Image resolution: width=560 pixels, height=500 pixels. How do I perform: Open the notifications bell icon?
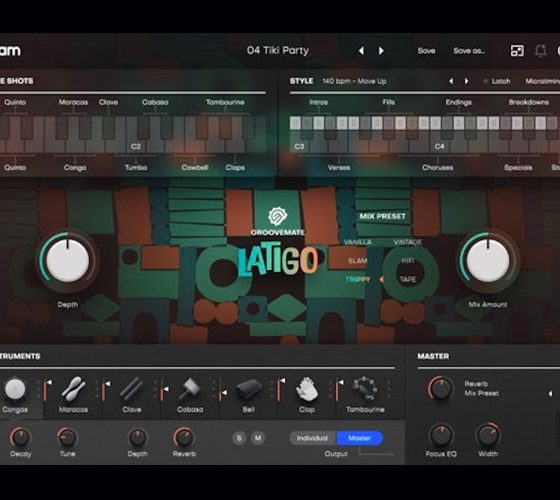(x=540, y=51)
